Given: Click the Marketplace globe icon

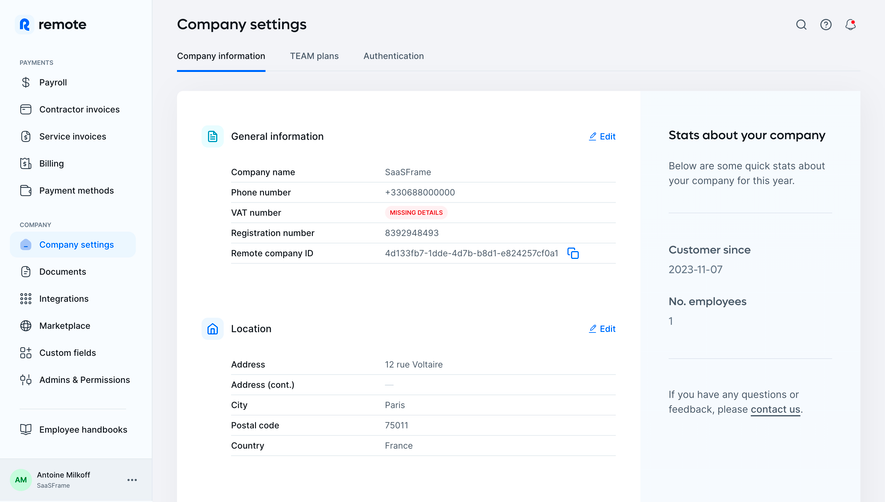Looking at the screenshot, I should coord(25,326).
